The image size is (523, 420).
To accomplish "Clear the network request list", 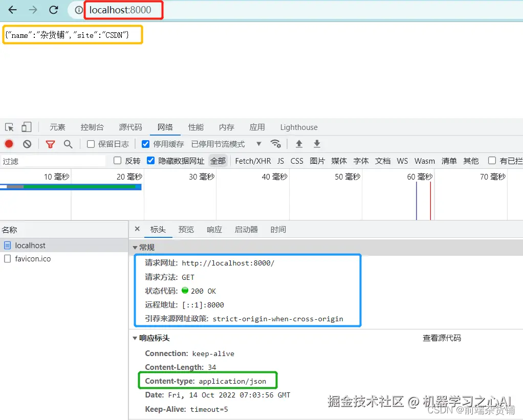I will [27, 144].
